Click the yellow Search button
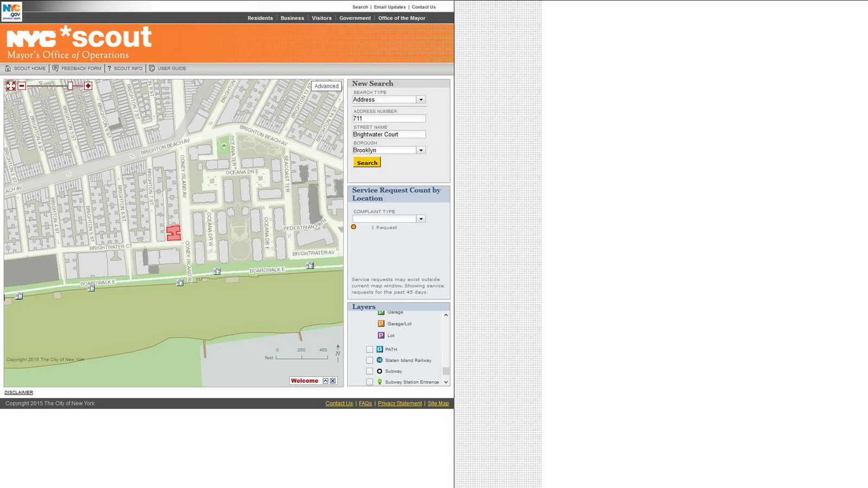This screenshot has height=488, width=868. click(367, 162)
